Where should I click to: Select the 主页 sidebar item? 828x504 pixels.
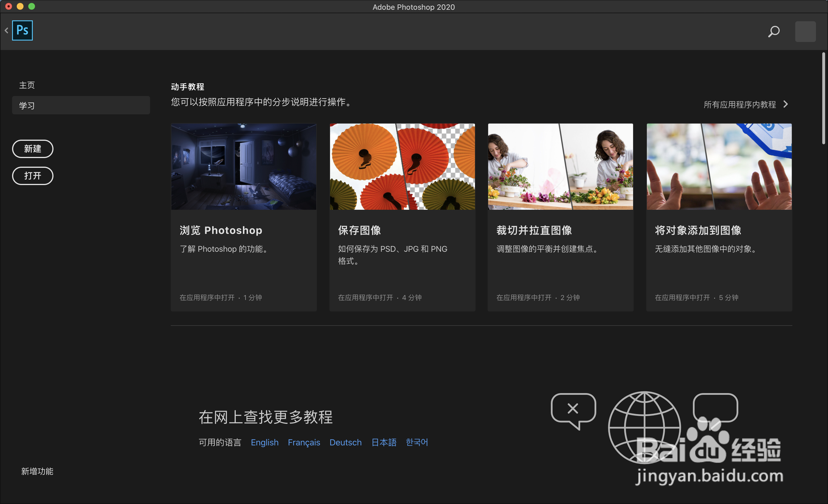tap(27, 85)
